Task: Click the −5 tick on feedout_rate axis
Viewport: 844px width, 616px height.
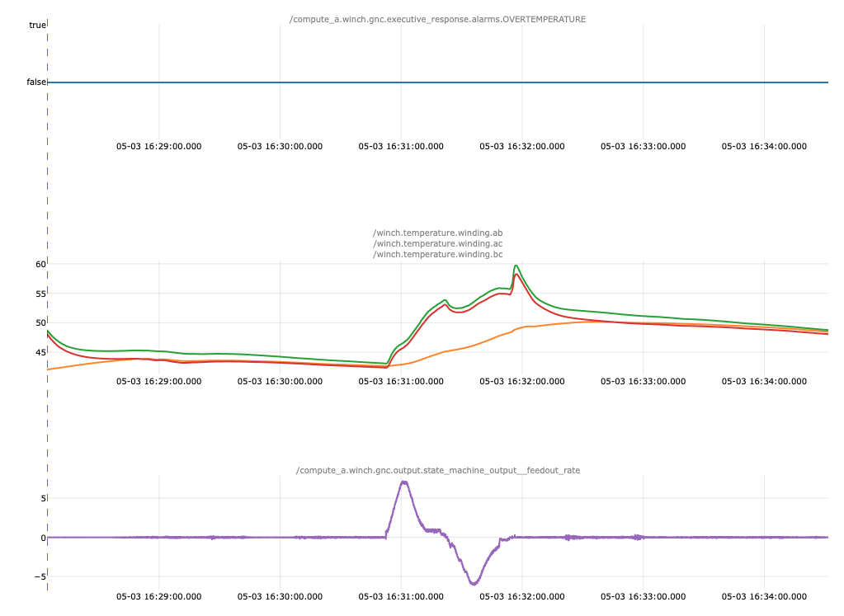Action: 40,576
